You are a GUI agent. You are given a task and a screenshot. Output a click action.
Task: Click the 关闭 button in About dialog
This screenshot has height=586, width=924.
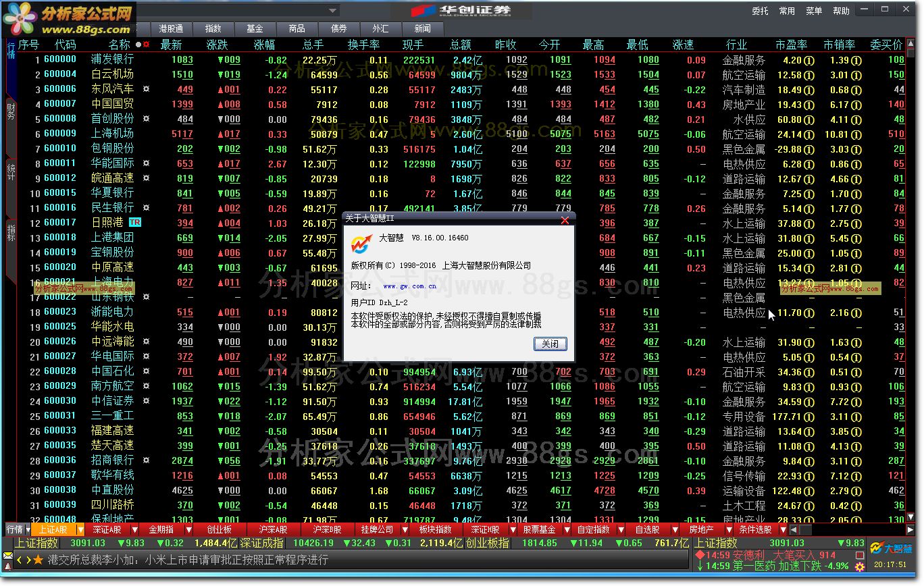[x=550, y=344]
